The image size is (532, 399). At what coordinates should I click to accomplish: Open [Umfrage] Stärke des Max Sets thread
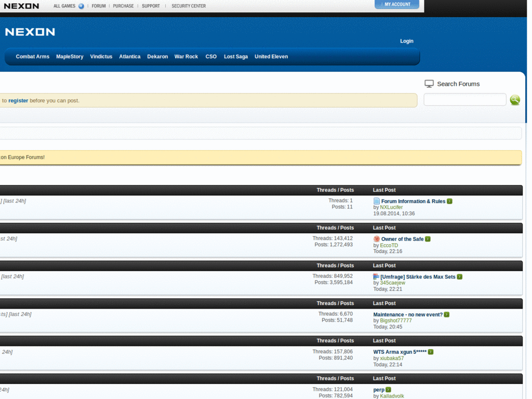click(x=418, y=277)
